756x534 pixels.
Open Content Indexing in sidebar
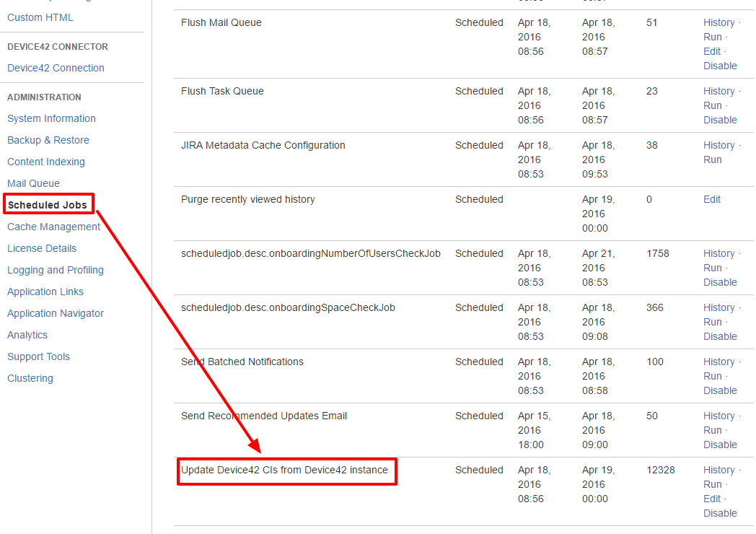[x=46, y=162]
